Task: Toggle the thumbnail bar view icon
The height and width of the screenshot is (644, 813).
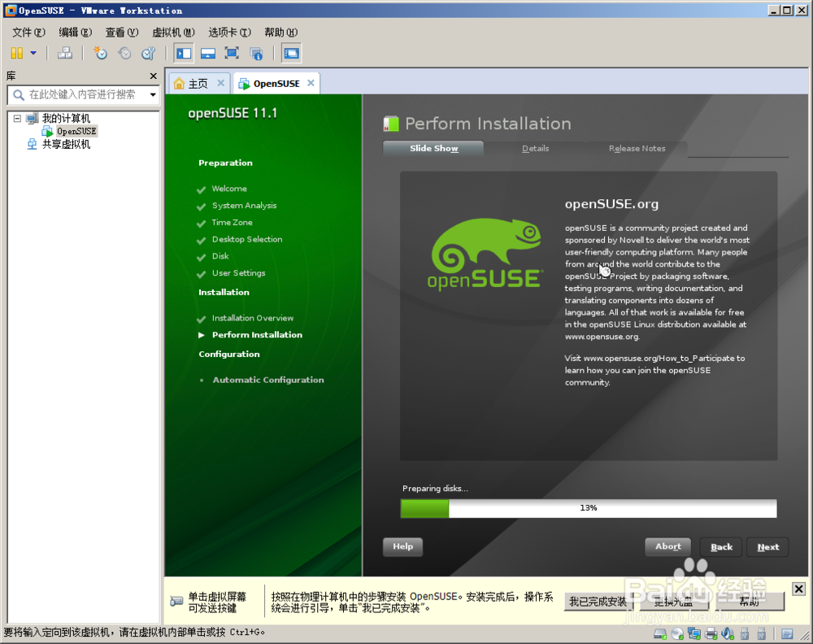Action: [208, 53]
